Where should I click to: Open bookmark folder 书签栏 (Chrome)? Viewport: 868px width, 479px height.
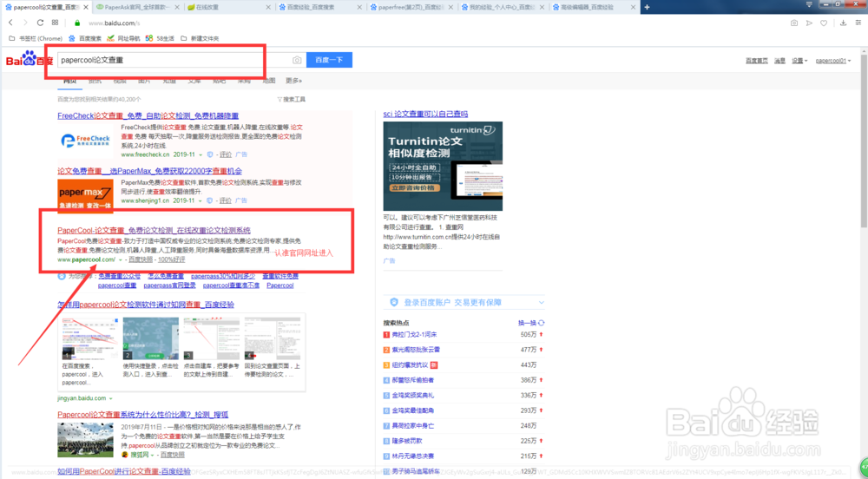35,38
